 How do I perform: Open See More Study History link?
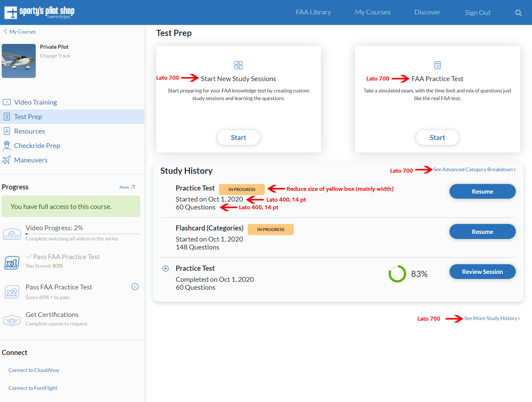pos(492,318)
